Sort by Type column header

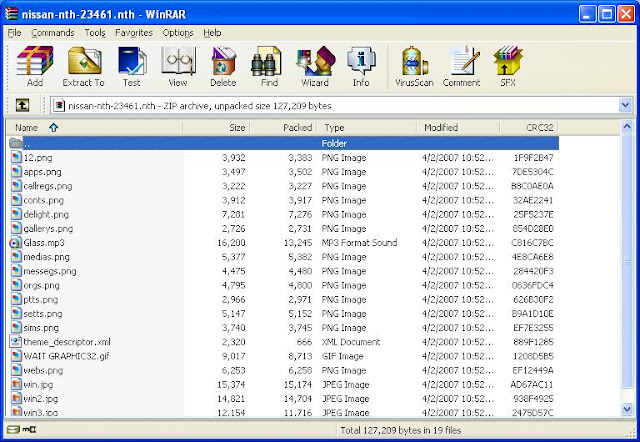[367, 128]
